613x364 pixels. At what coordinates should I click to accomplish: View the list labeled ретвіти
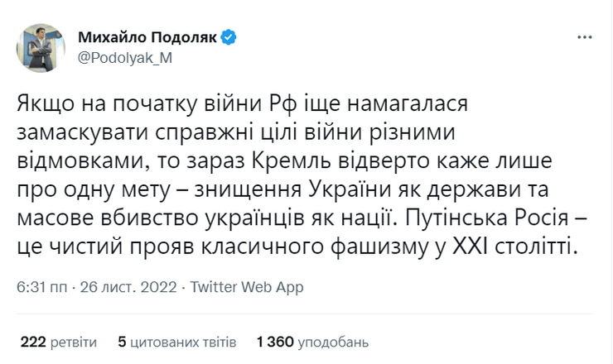72,341
